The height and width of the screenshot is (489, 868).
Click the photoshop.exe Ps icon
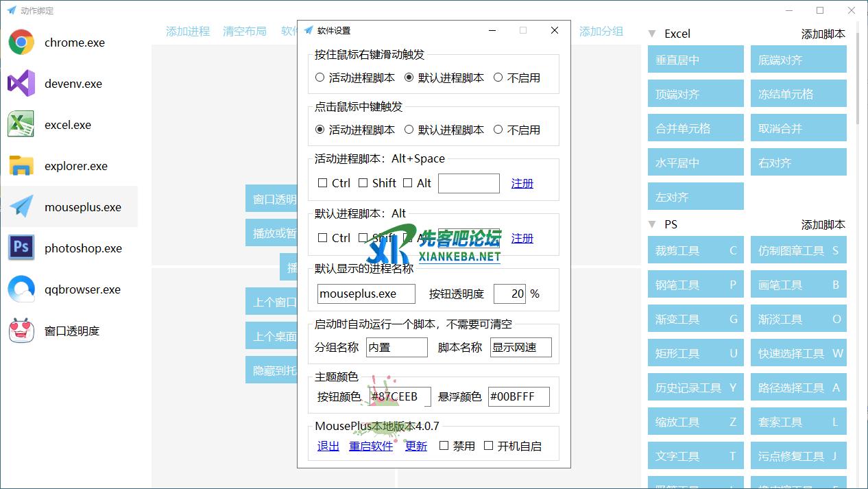coord(21,248)
